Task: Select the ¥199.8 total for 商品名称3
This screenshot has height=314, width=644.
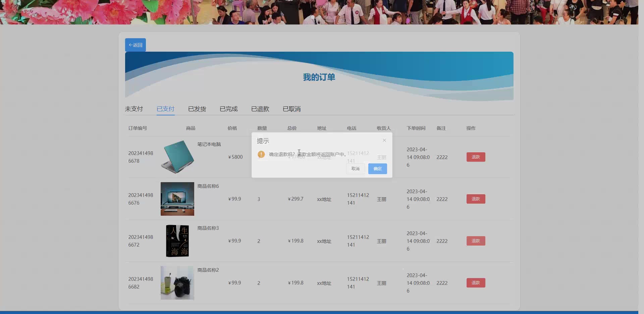Action: click(296, 241)
